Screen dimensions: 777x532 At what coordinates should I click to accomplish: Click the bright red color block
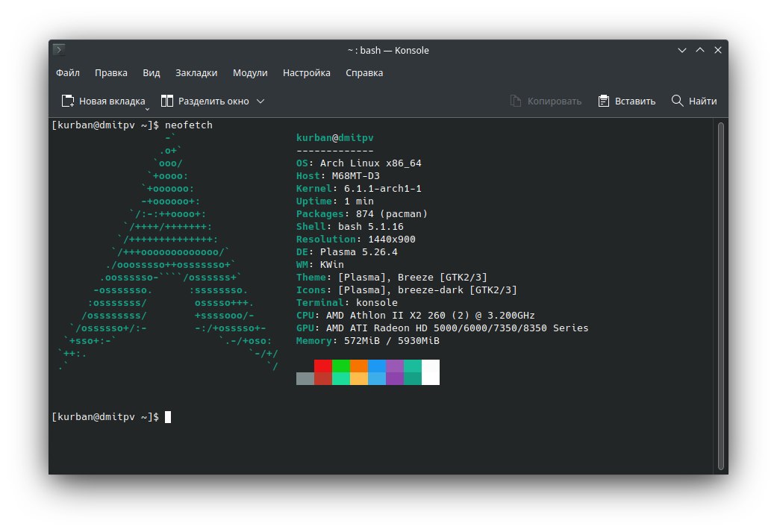[323, 366]
